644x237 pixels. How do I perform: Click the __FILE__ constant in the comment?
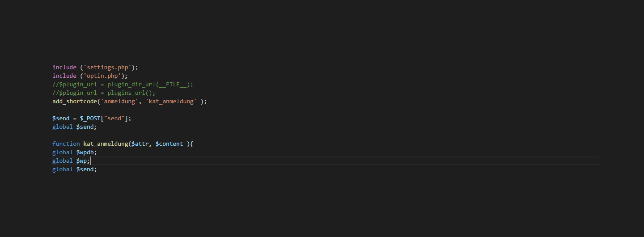(173, 85)
